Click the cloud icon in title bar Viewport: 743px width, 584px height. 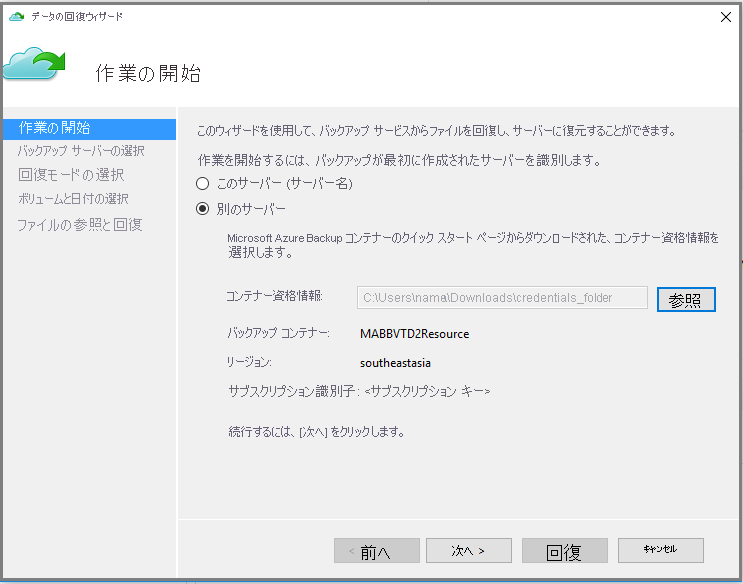coord(16,17)
